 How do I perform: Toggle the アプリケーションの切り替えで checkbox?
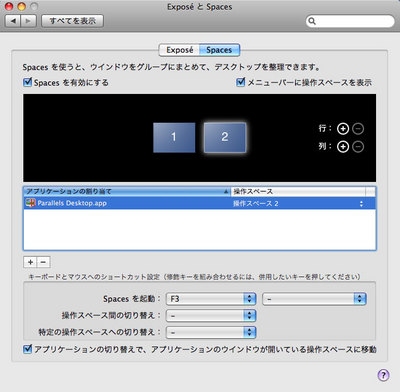[28, 349]
